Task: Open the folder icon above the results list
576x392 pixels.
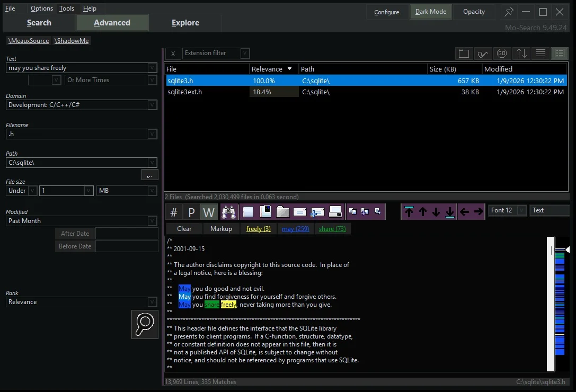Action: (464, 53)
